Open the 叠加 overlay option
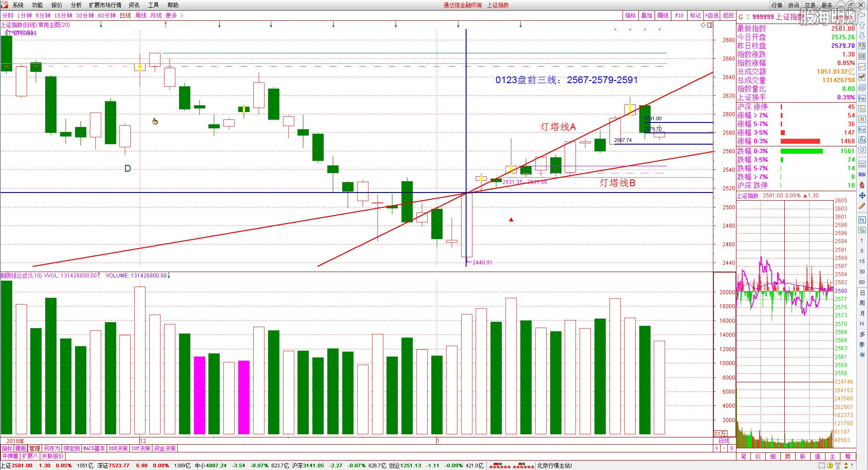 [x=646, y=15]
